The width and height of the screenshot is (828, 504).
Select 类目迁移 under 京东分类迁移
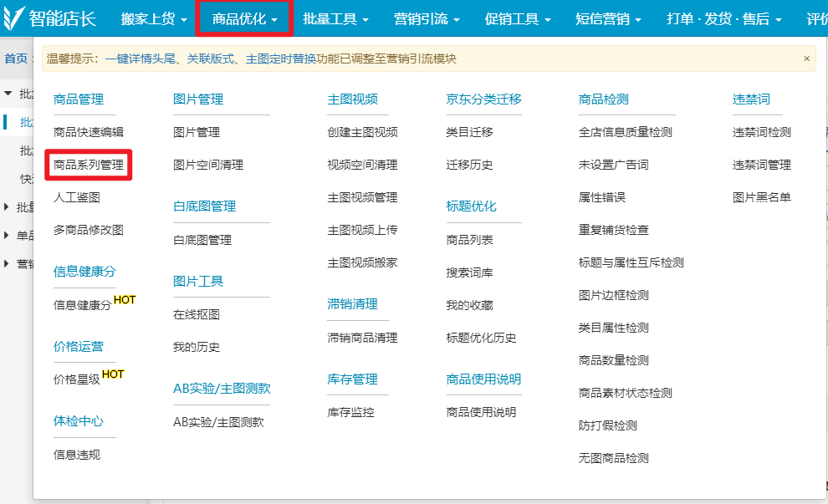469,132
